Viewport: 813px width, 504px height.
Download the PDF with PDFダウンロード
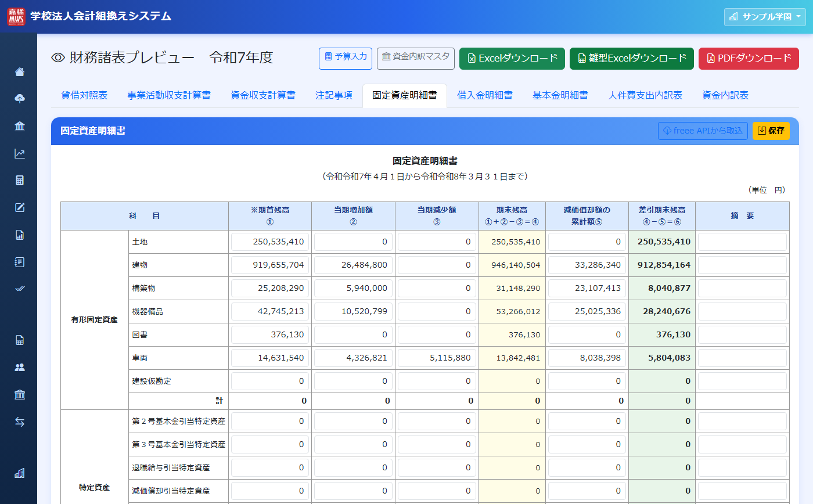coord(749,58)
